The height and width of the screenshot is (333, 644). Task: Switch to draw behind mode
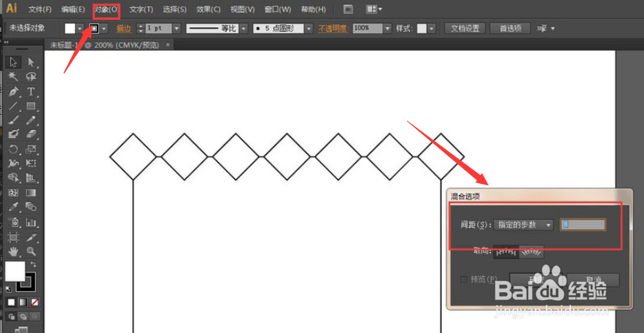[23, 316]
